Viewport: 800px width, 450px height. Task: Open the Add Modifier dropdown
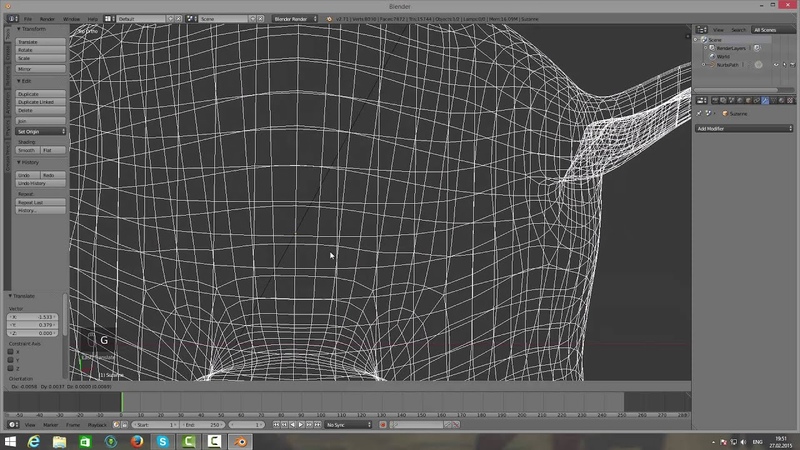744,129
